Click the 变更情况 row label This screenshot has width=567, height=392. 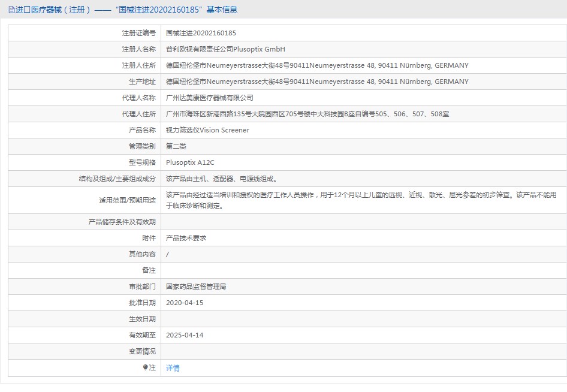[x=142, y=351]
